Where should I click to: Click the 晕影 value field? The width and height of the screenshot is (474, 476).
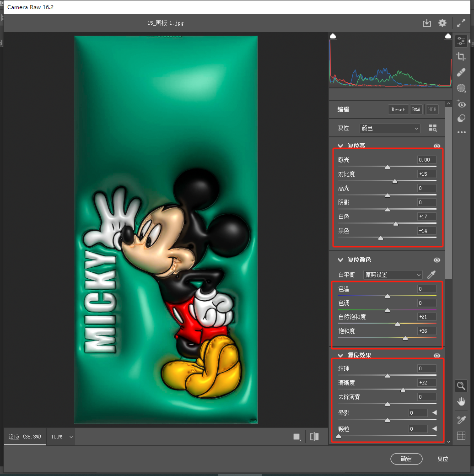click(418, 413)
